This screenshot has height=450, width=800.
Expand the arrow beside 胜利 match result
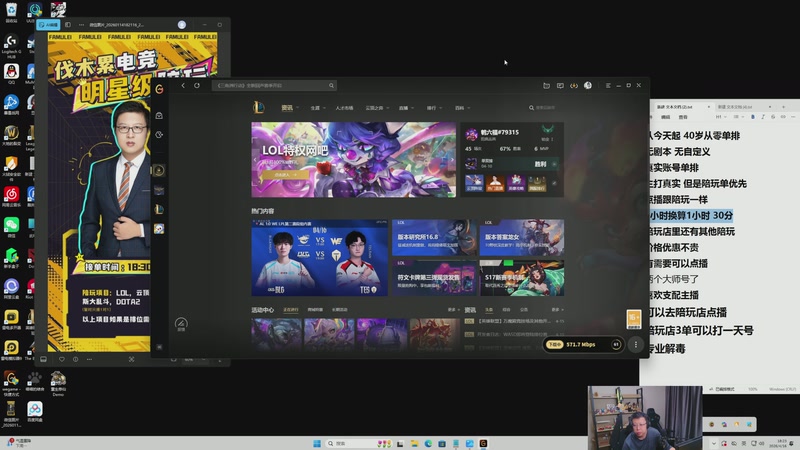tap(554, 164)
